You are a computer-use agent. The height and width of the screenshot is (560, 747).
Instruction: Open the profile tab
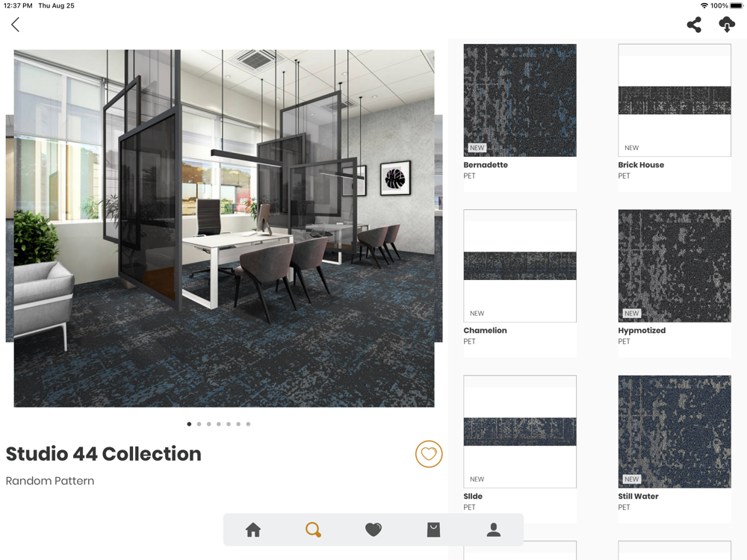click(494, 529)
